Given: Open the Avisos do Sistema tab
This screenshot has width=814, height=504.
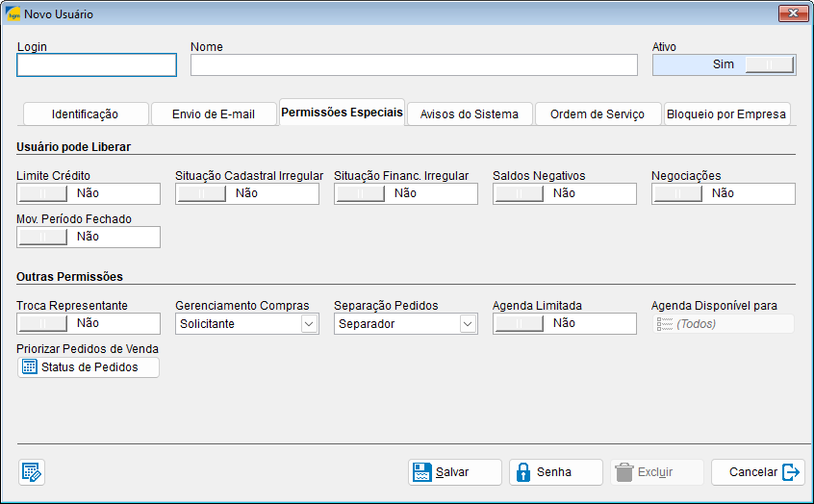Looking at the screenshot, I should click(x=469, y=113).
